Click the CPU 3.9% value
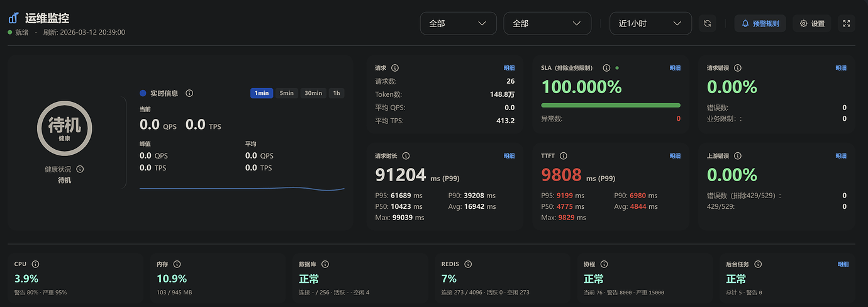868x307 pixels. click(26, 279)
